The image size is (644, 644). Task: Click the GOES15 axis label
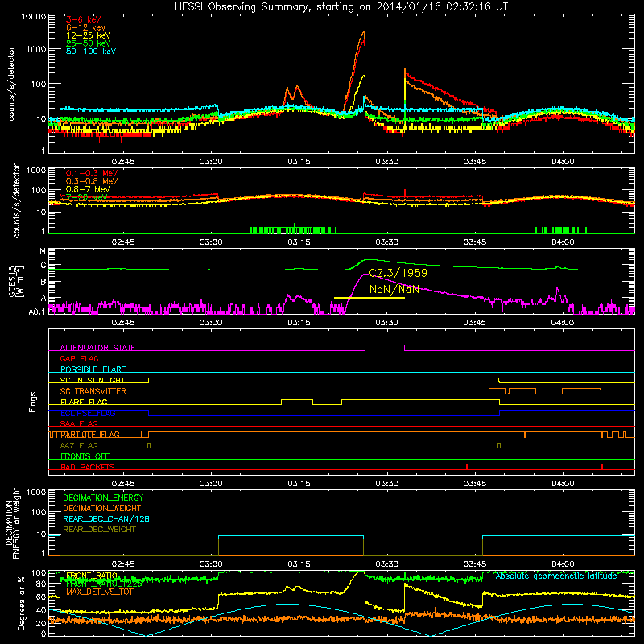15,282
